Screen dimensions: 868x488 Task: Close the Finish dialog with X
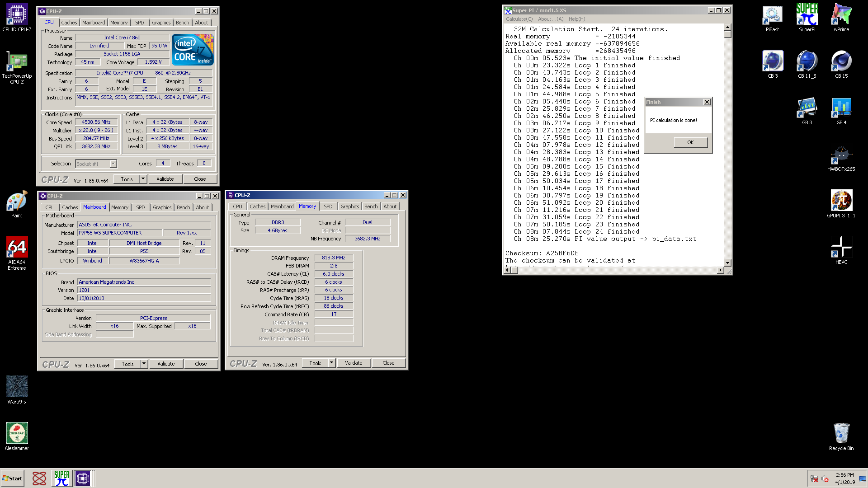coord(707,102)
